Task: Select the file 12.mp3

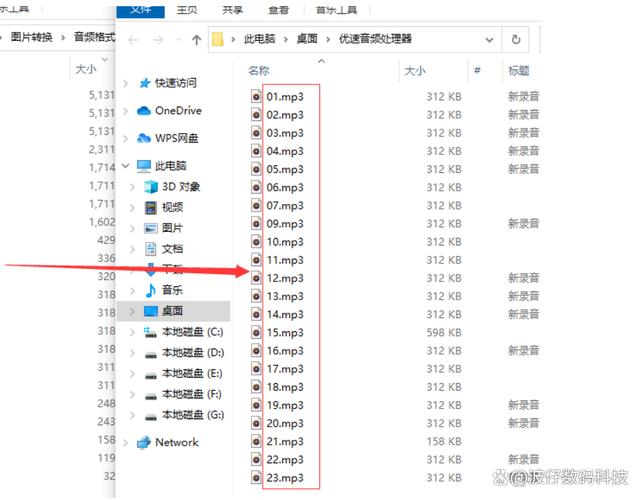Action: click(x=285, y=278)
